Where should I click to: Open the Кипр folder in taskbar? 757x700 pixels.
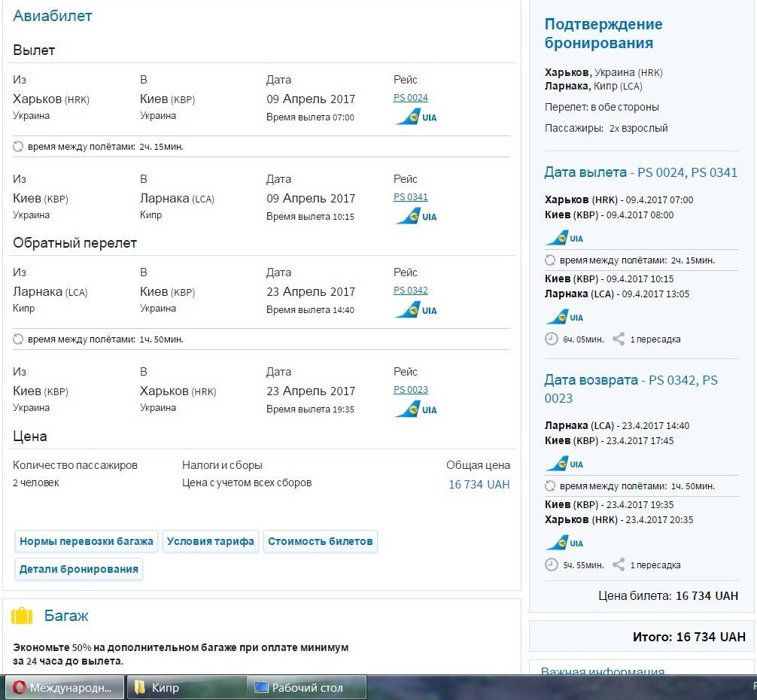pos(186,687)
